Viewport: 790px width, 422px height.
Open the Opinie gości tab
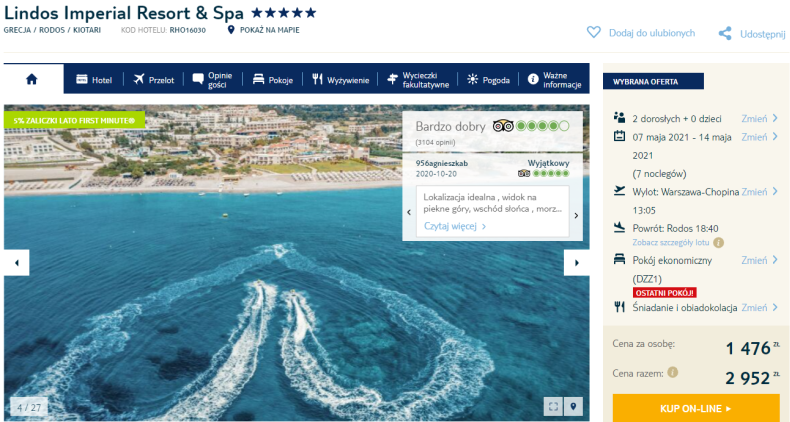[x=213, y=80]
